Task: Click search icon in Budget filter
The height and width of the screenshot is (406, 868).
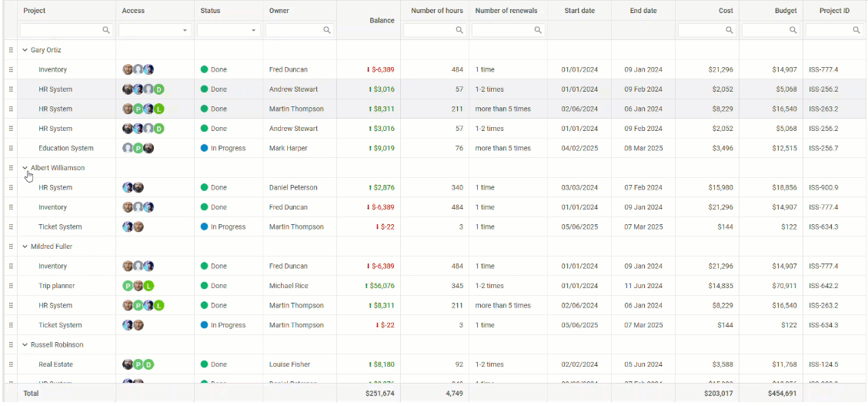Action: pyautogui.click(x=793, y=31)
